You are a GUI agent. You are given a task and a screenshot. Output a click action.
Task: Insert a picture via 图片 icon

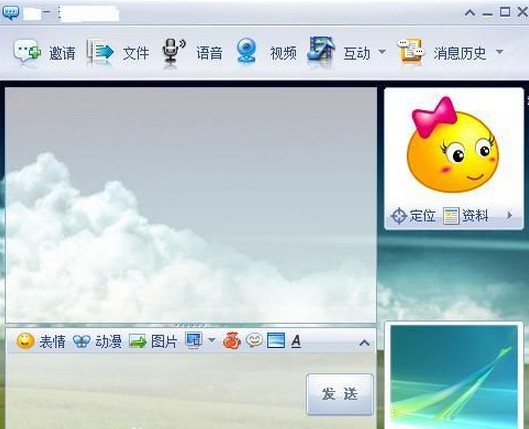138,341
